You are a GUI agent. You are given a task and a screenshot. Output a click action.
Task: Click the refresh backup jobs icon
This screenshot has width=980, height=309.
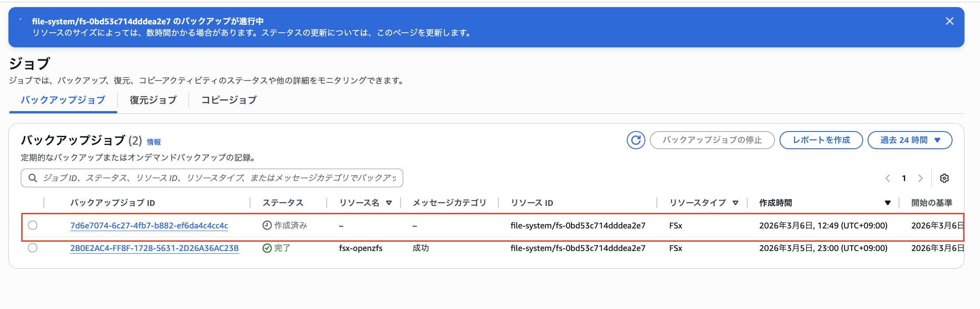coord(636,140)
